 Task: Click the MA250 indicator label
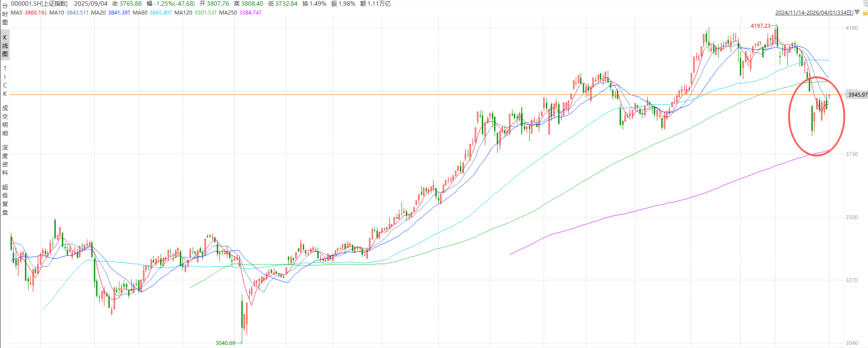(x=228, y=13)
